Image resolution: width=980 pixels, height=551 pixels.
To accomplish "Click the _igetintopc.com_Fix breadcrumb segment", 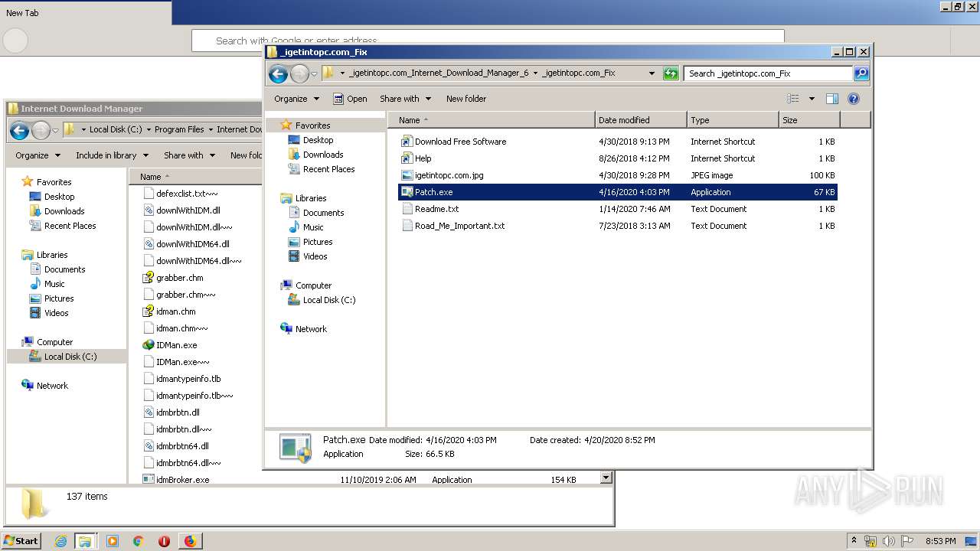I will (579, 73).
